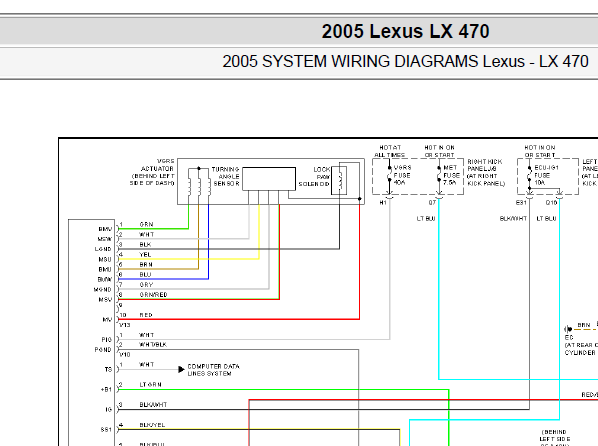The height and width of the screenshot is (446, 598).
Task: Click the 'YEL' wire label
Action: [x=145, y=254]
